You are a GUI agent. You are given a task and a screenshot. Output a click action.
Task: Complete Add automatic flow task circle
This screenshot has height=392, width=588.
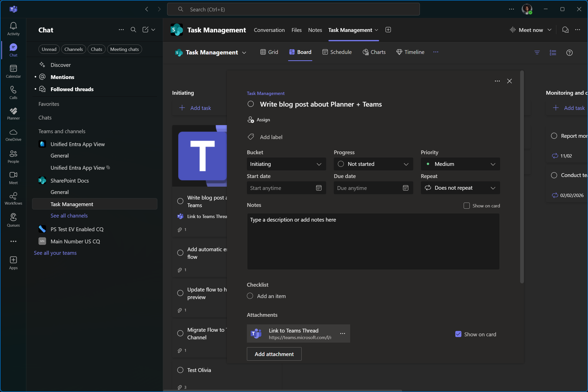pyautogui.click(x=180, y=253)
